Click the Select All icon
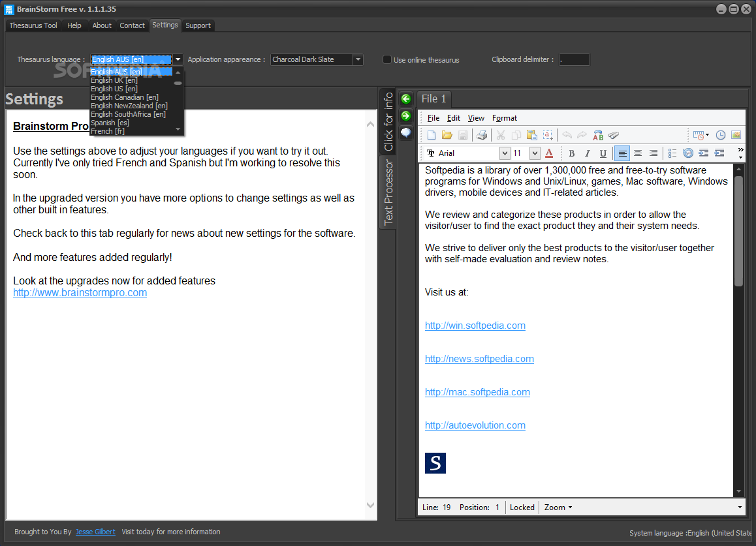Viewport: 756px width, 546px height. click(548, 136)
